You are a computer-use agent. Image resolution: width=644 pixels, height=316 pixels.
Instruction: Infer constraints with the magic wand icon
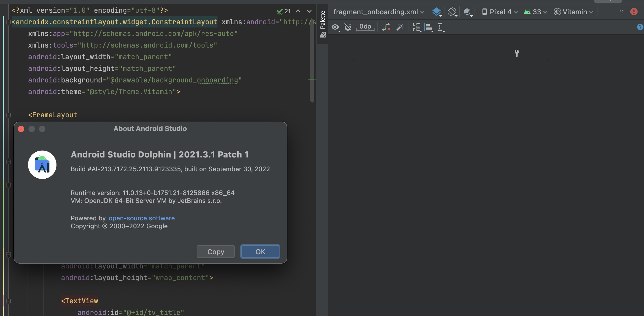click(400, 27)
